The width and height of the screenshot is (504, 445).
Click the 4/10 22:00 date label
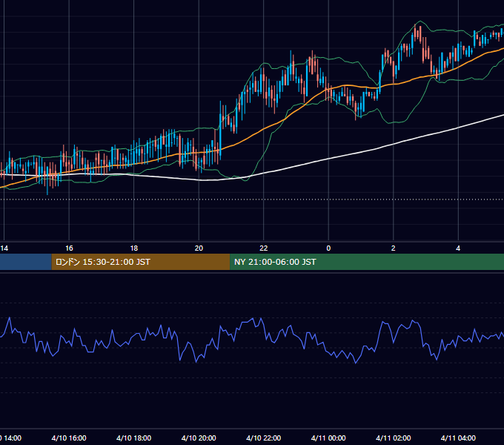(x=264, y=438)
